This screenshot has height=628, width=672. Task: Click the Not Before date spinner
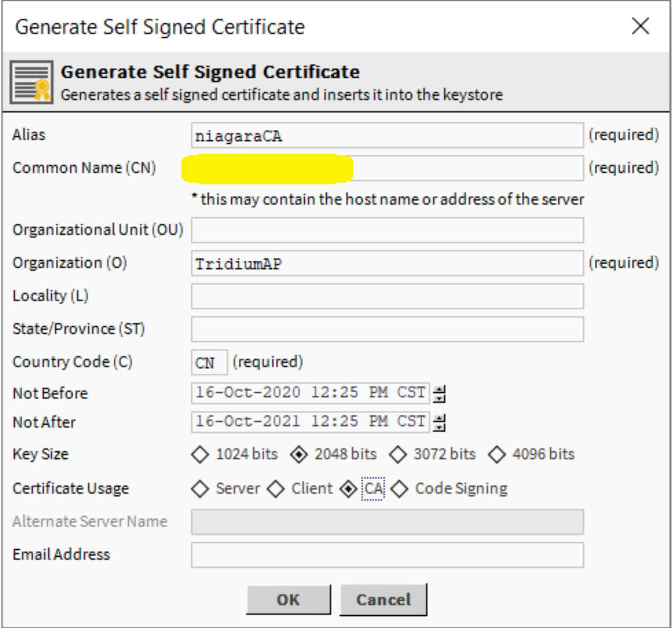click(439, 393)
